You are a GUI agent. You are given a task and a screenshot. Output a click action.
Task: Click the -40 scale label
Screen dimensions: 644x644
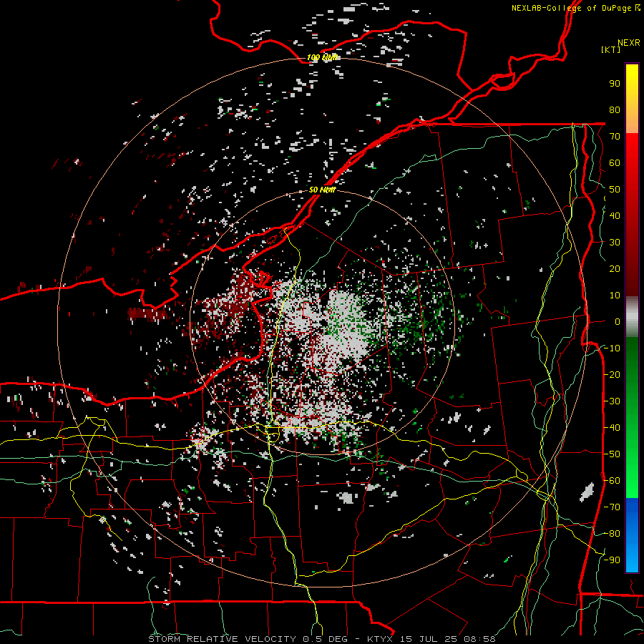coord(612,428)
